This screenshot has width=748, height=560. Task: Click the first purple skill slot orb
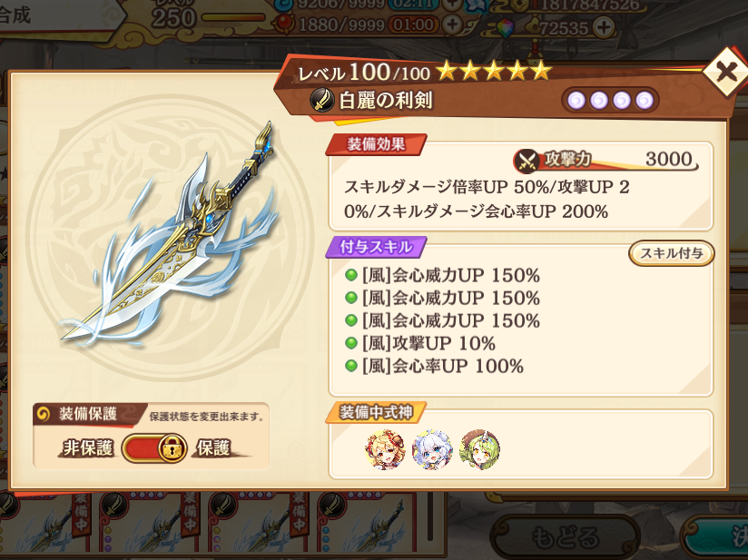coord(576,101)
